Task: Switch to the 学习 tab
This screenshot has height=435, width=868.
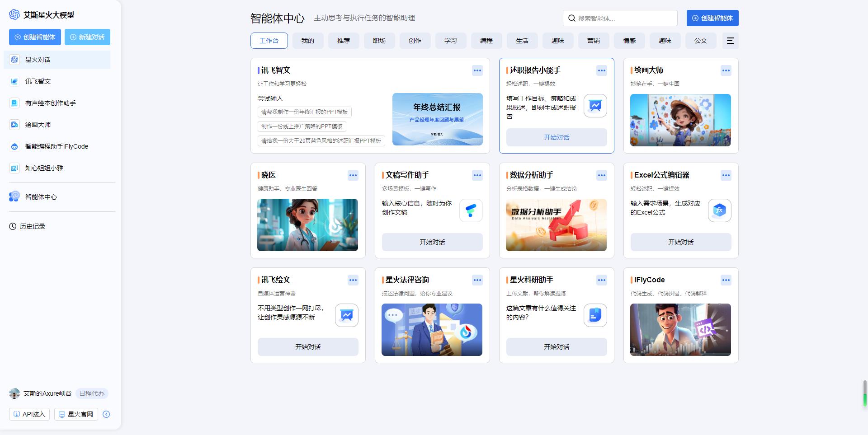Action: click(451, 41)
